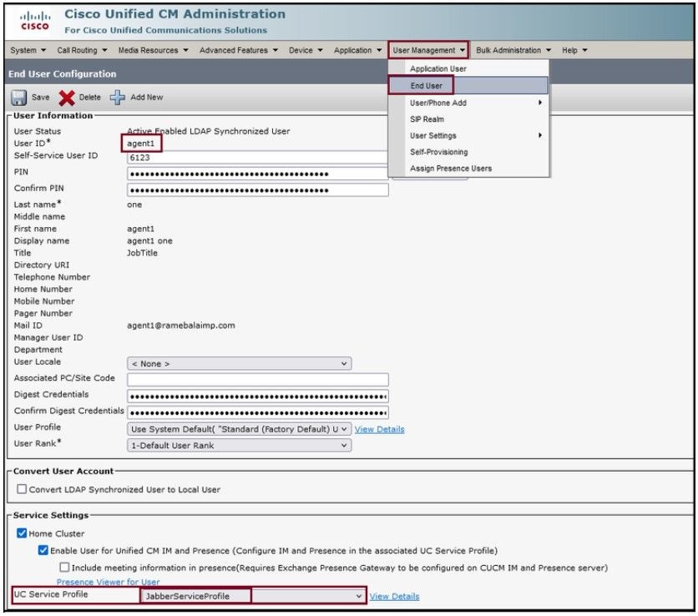This screenshot has width=698, height=616.
Task: Click the Associated PC/Site Code field
Action: coord(257,380)
